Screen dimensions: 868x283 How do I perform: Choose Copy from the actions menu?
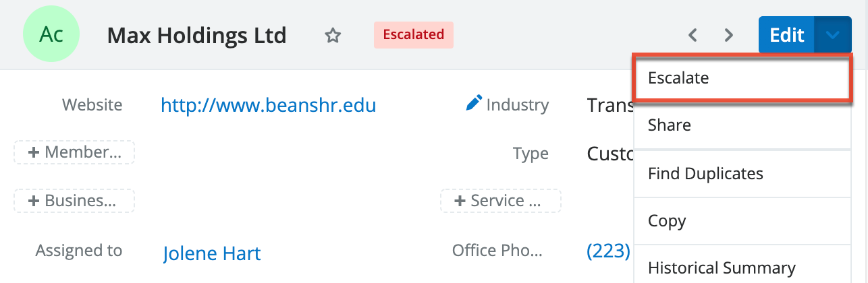pos(667,221)
